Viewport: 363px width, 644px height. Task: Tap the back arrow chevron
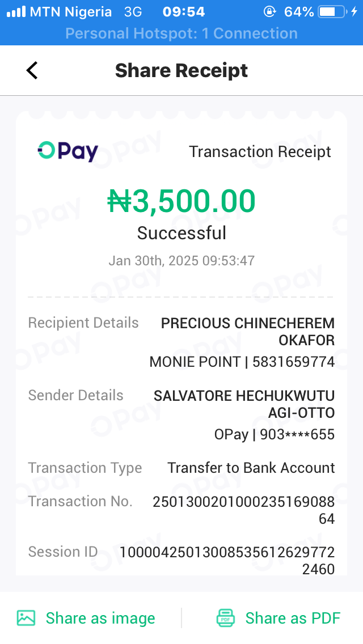[x=32, y=70]
